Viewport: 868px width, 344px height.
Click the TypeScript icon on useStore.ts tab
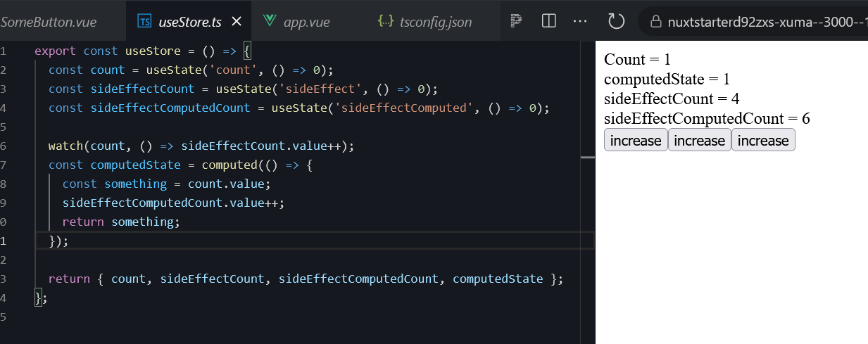point(145,22)
